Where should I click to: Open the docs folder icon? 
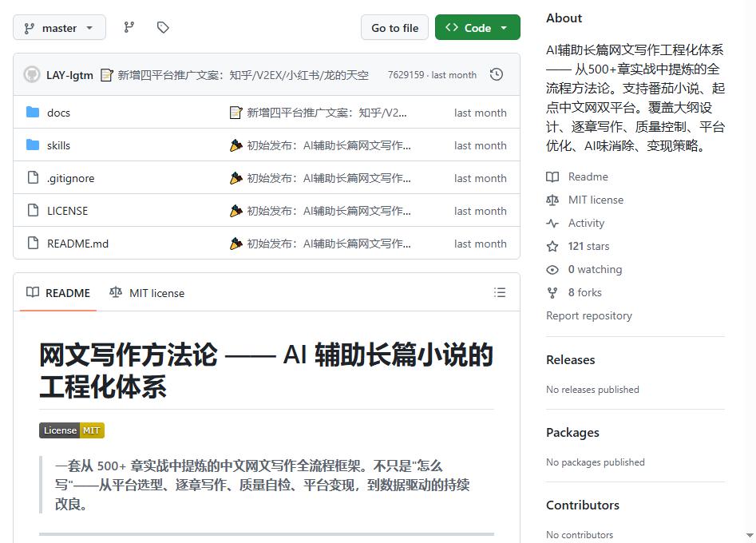[x=33, y=113]
